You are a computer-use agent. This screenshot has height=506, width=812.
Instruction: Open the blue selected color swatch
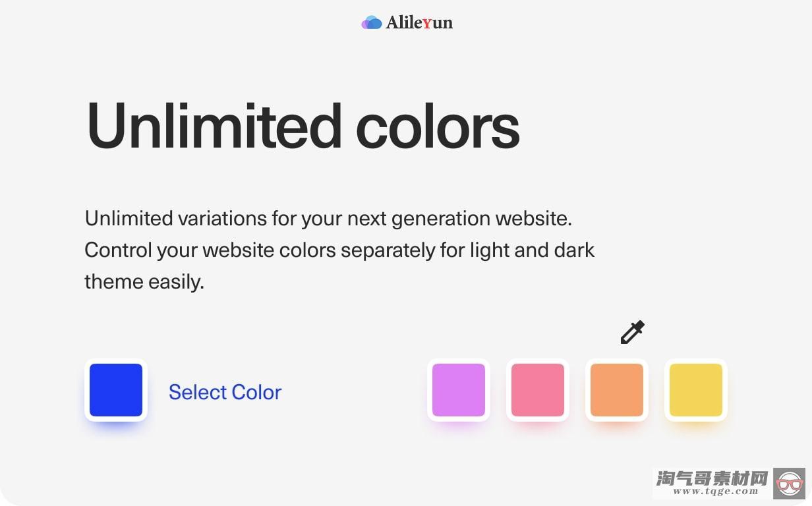[x=116, y=390]
